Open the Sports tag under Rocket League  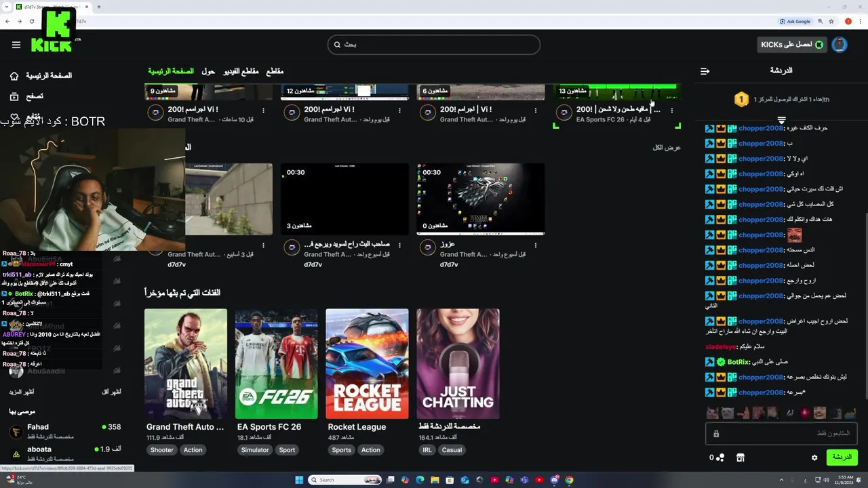[x=342, y=450]
